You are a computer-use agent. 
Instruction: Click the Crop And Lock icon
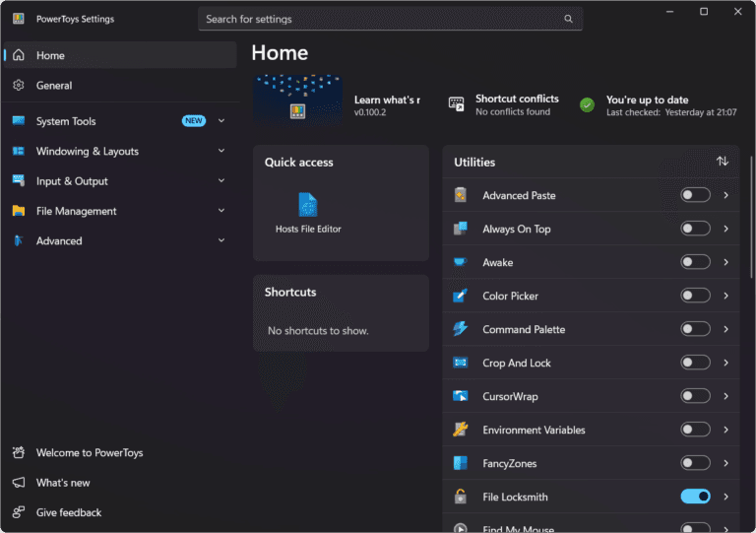[461, 363]
